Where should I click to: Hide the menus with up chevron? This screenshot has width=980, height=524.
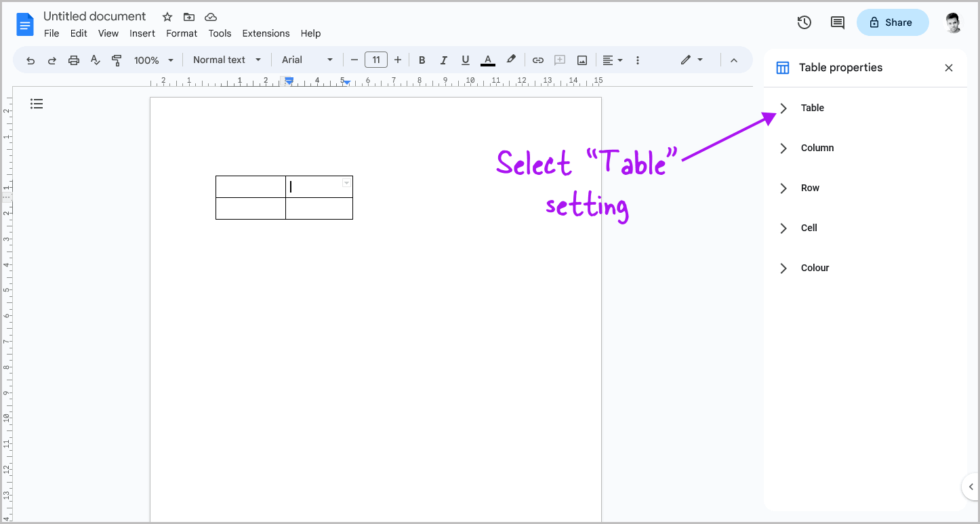[x=733, y=60]
